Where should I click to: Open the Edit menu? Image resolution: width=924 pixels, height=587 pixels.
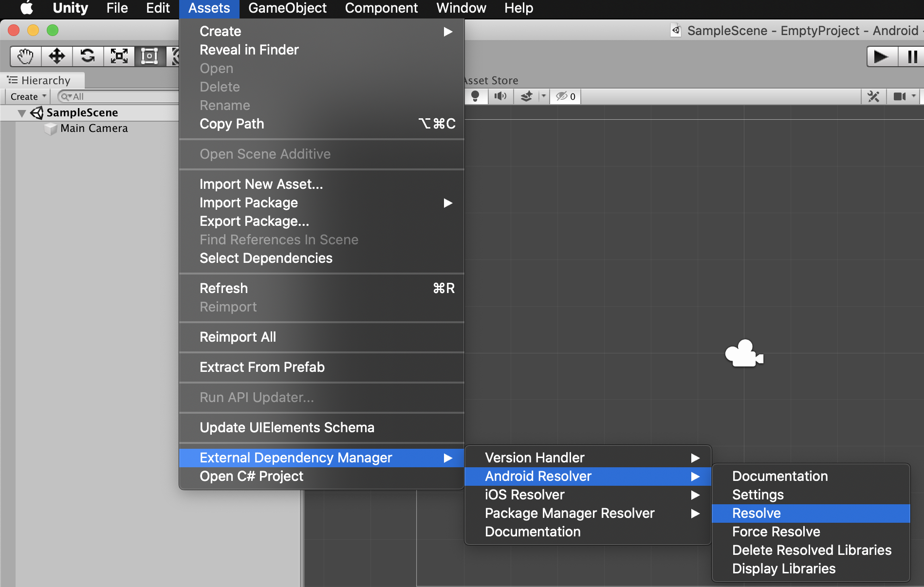tap(158, 8)
